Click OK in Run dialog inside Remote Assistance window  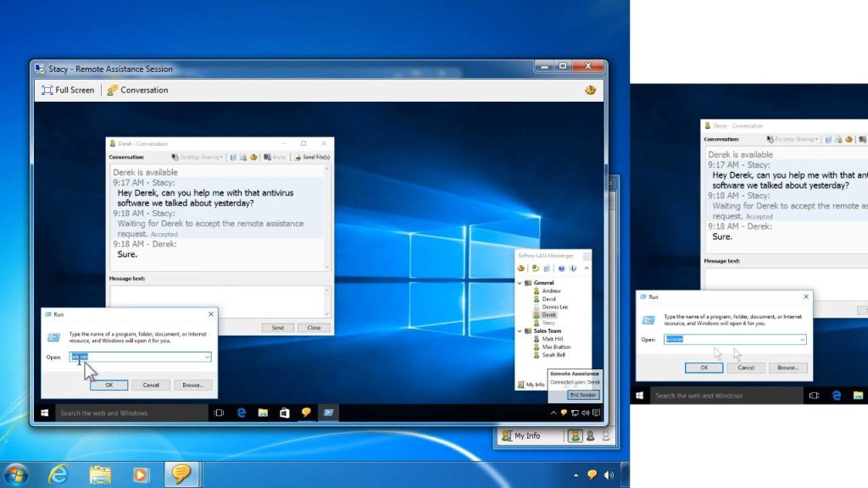pos(109,385)
